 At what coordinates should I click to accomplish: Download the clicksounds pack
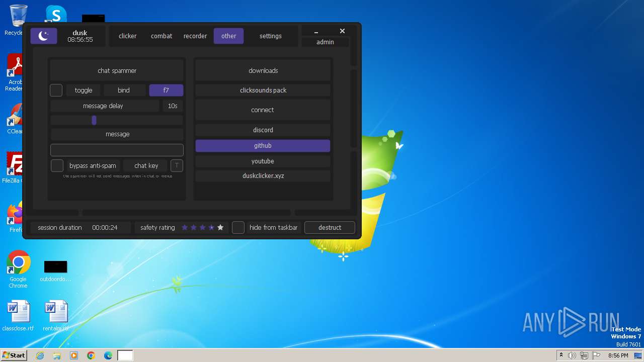263,90
